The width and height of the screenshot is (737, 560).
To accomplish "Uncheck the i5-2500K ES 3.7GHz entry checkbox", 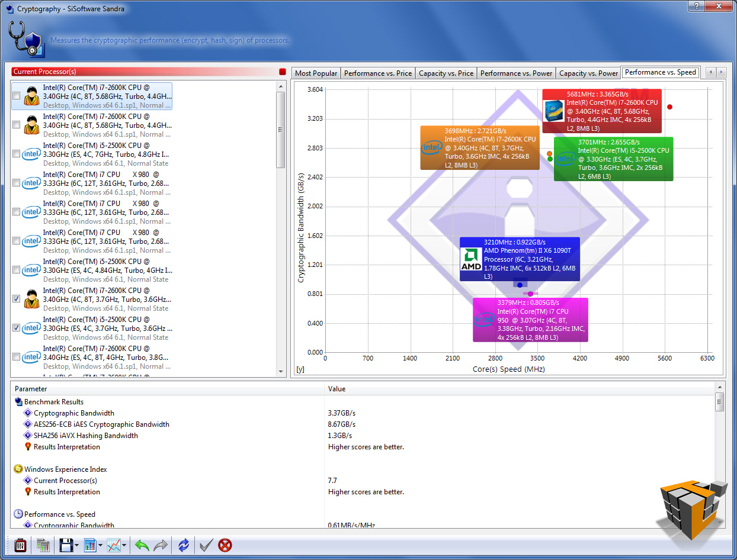I will point(17,328).
